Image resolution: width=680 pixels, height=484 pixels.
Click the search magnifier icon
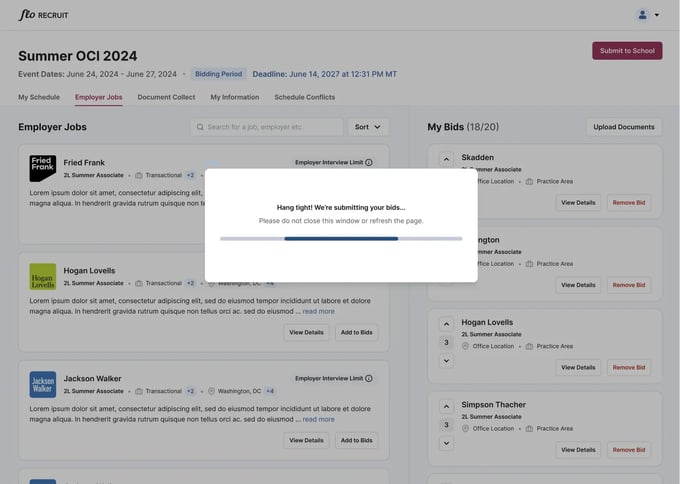[x=200, y=127]
